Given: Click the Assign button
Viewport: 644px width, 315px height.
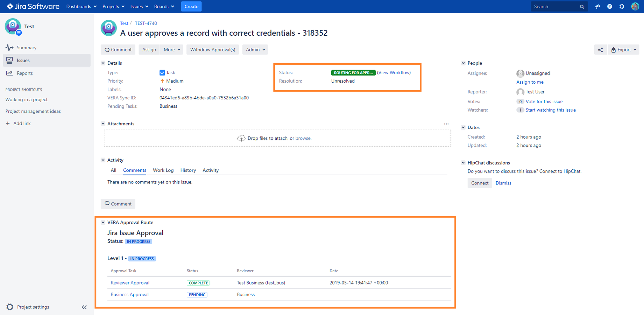Looking at the screenshot, I should click(149, 50).
